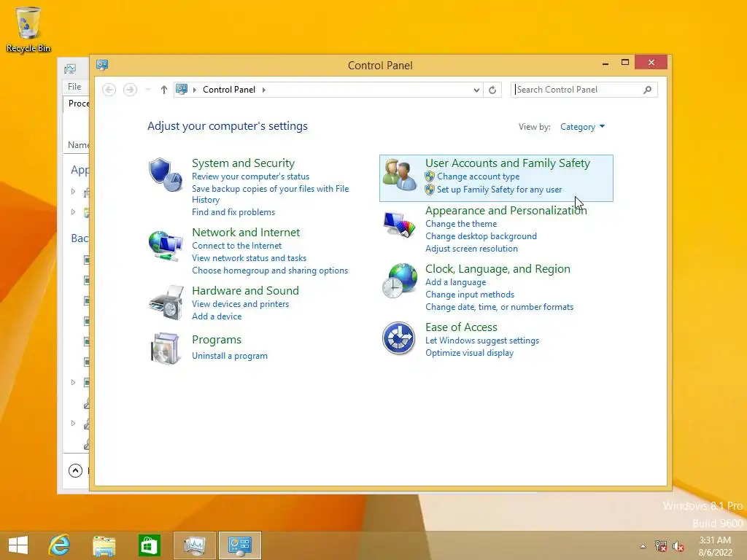Open System and Security category
Image resolution: width=747 pixels, height=560 pixels.
[x=243, y=163]
